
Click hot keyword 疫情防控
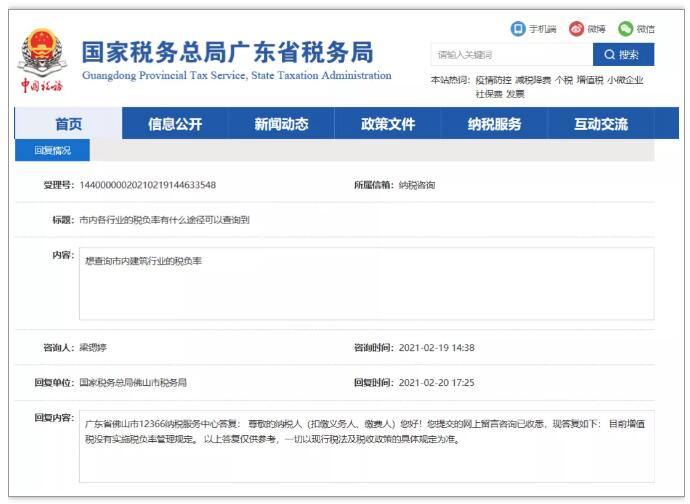point(493,80)
